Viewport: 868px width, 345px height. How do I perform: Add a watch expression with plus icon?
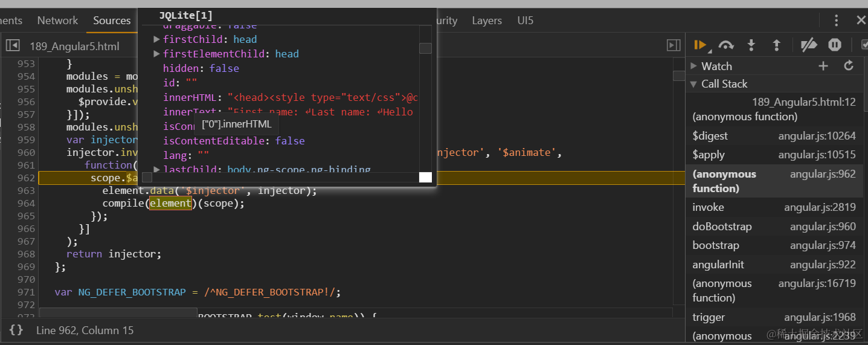point(823,66)
